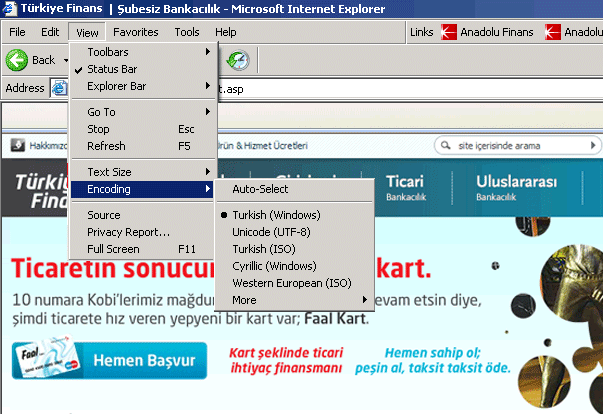Click the green Back arrow icon
Screen dimensions: 603x414
[17, 60]
